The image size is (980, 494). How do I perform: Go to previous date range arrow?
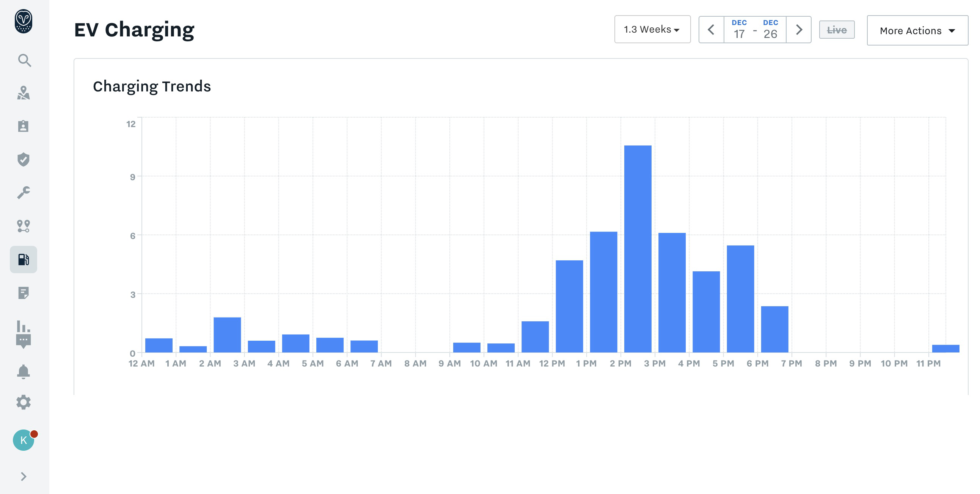click(711, 30)
